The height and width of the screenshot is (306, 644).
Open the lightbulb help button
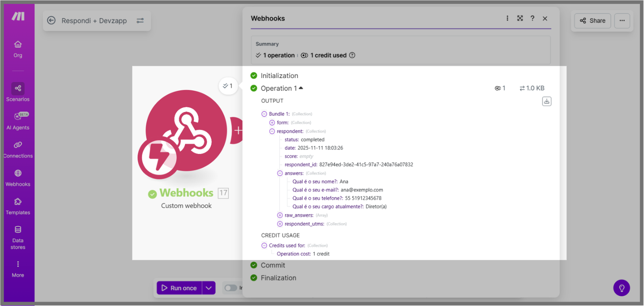click(x=621, y=288)
